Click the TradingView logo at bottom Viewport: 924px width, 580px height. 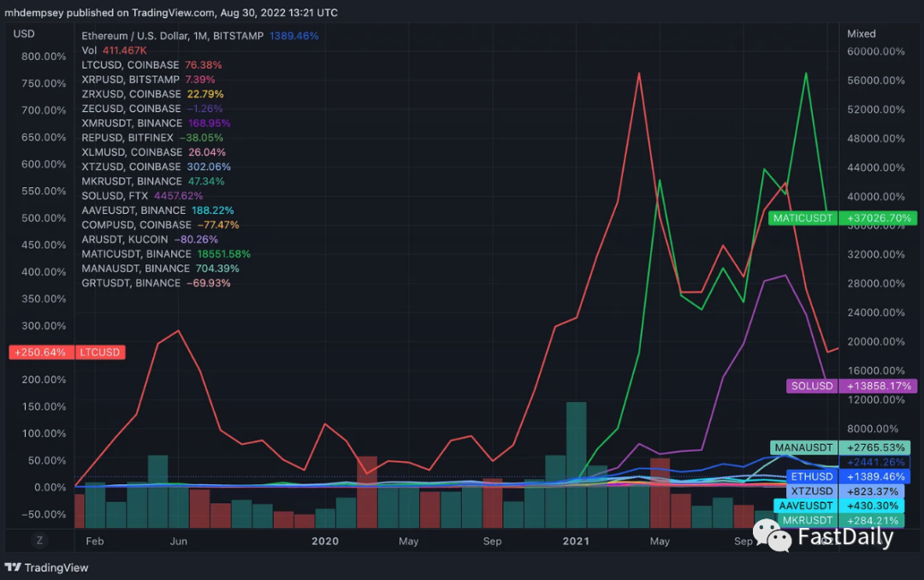click(x=46, y=568)
